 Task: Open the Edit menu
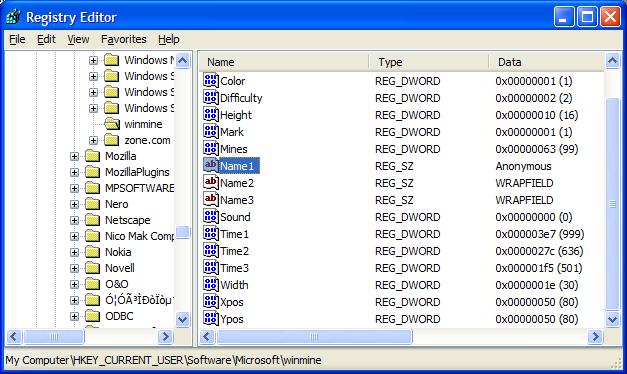click(x=46, y=39)
